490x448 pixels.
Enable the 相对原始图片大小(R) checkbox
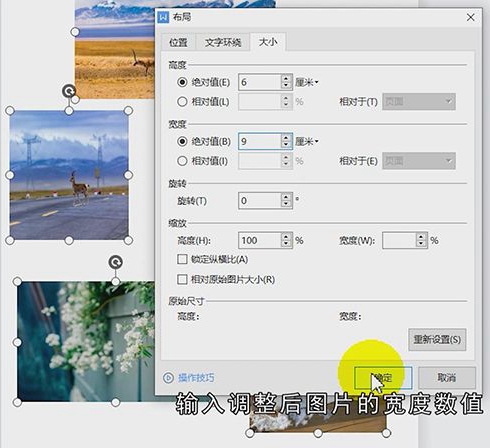[182, 279]
